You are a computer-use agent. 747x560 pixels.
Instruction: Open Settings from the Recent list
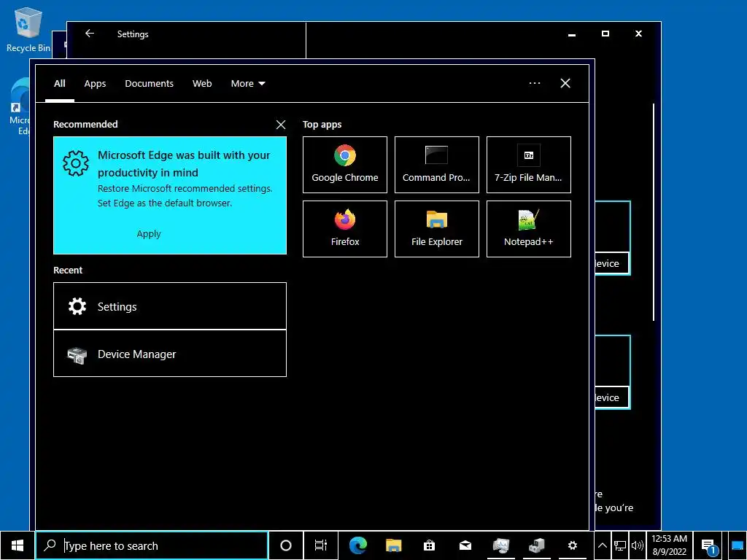pyautogui.click(x=169, y=306)
